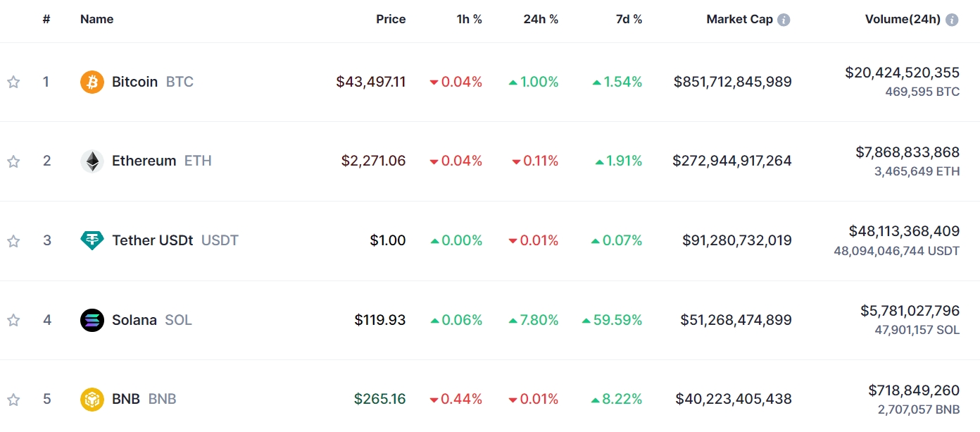Image resolution: width=980 pixels, height=432 pixels.
Task: Click the Market Cap info icon
Action: (x=784, y=20)
